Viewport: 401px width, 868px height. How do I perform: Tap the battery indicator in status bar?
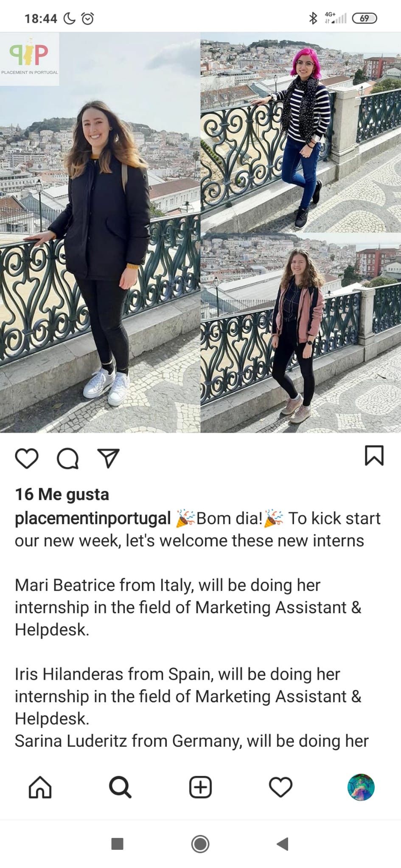364,18
